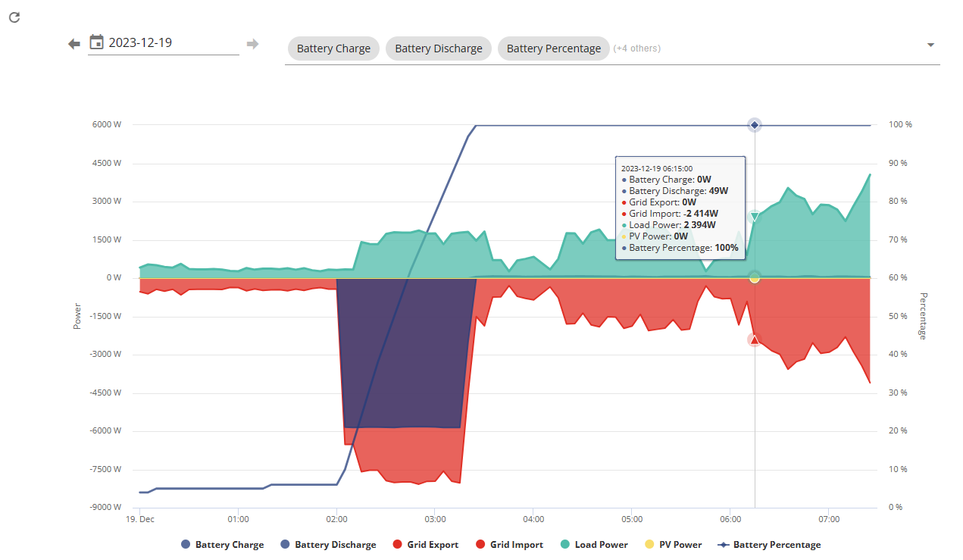Click the PV Power yellow point marker
This screenshot has height=560, width=963.
[755, 278]
